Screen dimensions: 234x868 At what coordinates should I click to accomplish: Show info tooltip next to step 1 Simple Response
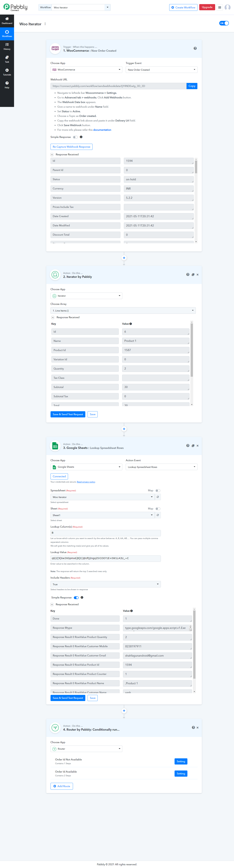click(x=81, y=137)
